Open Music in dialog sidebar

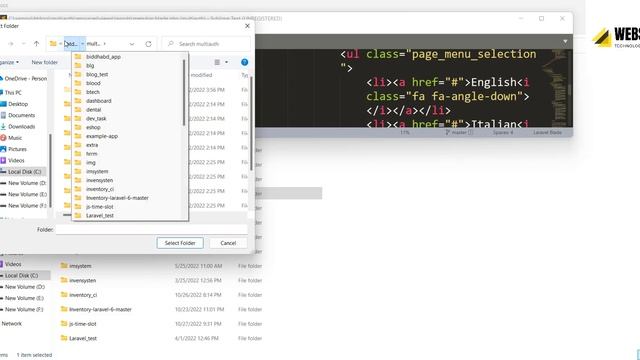tap(11, 138)
